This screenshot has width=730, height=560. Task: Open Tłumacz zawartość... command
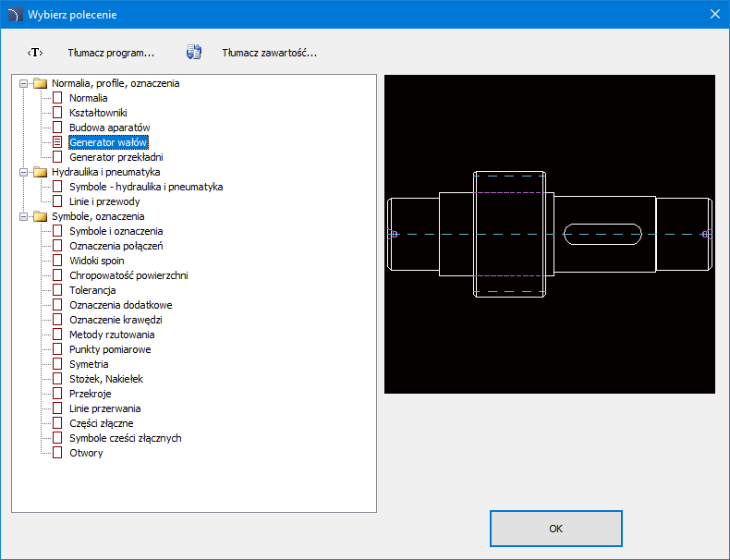pos(269,53)
